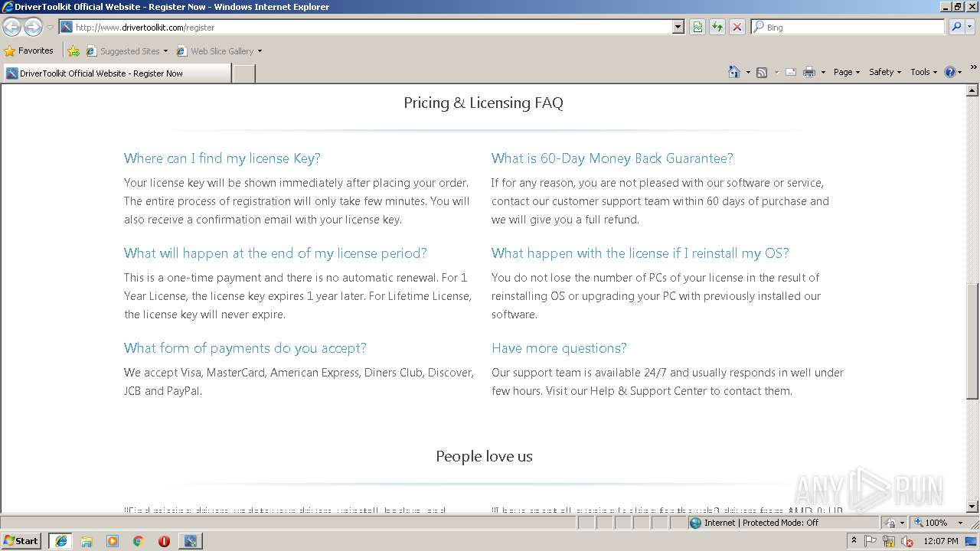
Task: Open the Tools menu
Action: coord(923,72)
